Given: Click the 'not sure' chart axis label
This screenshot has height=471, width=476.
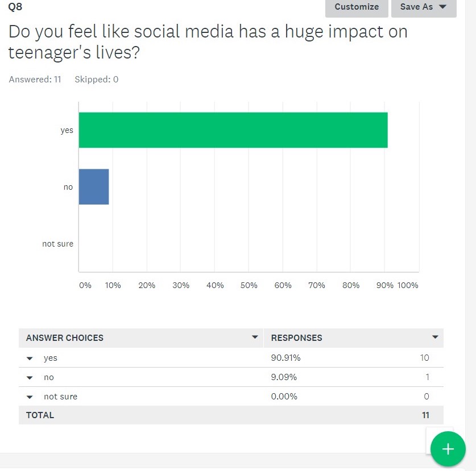Looking at the screenshot, I should [57, 244].
